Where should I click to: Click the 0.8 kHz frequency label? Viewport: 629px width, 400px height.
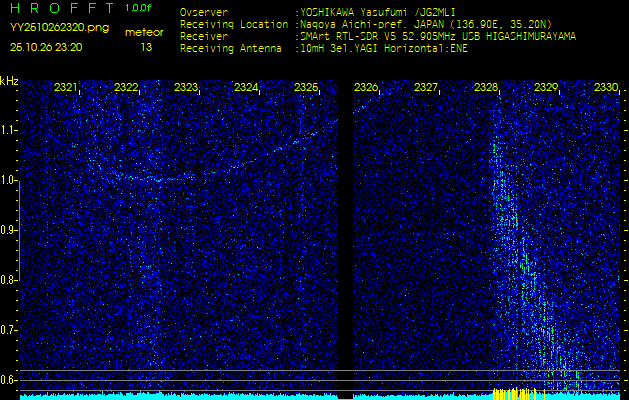click(x=7, y=280)
